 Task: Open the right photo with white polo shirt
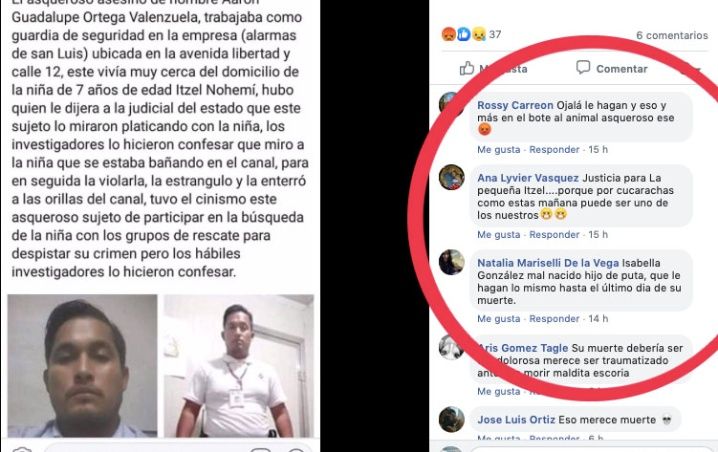point(239,365)
